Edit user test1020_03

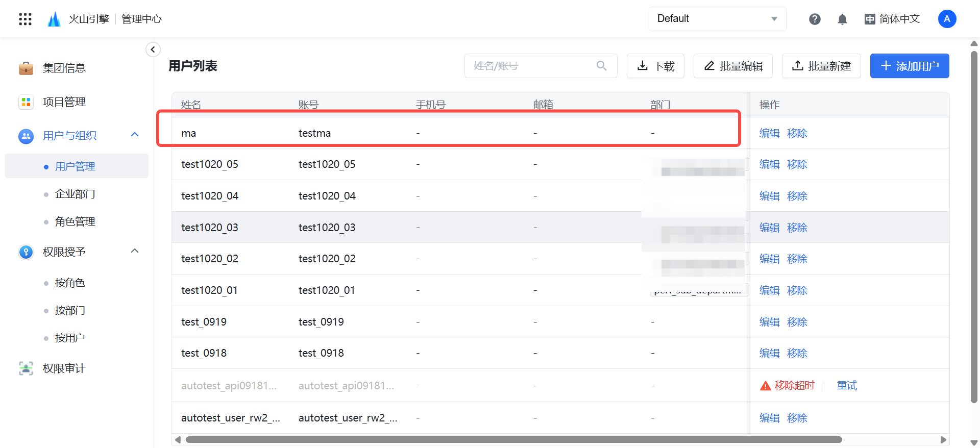pyautogui.click(x=769, y=228)
